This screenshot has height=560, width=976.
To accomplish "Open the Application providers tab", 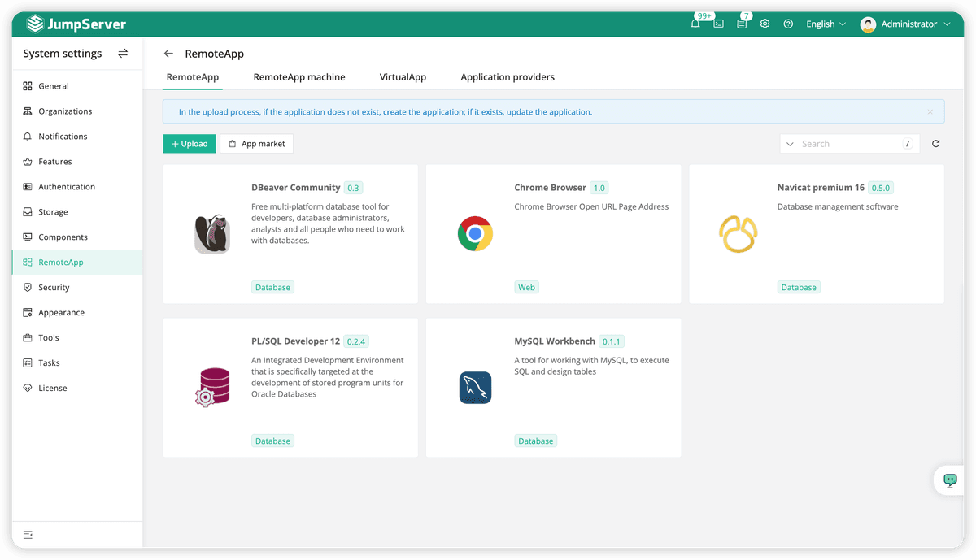I will click(508, 76).
